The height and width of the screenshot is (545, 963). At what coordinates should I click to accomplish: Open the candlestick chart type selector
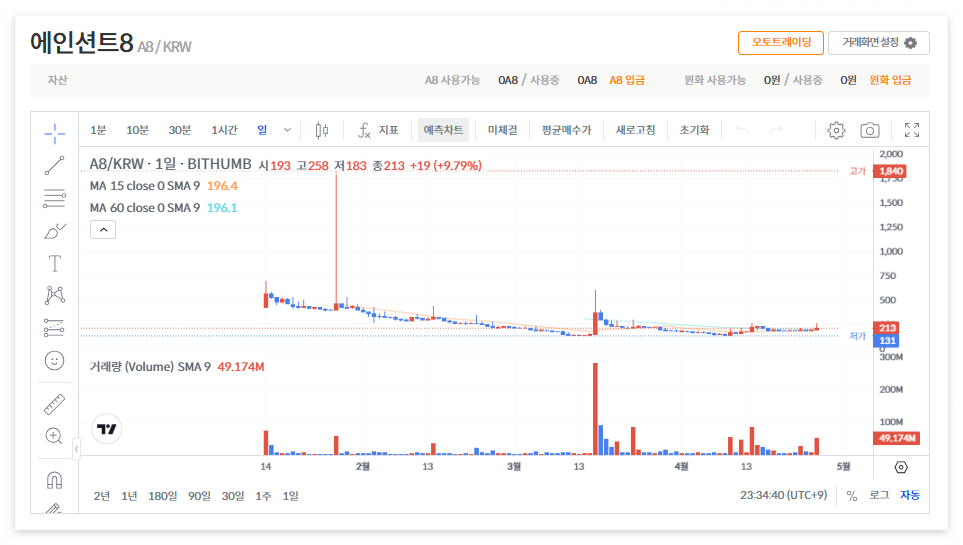click(322, 130)
